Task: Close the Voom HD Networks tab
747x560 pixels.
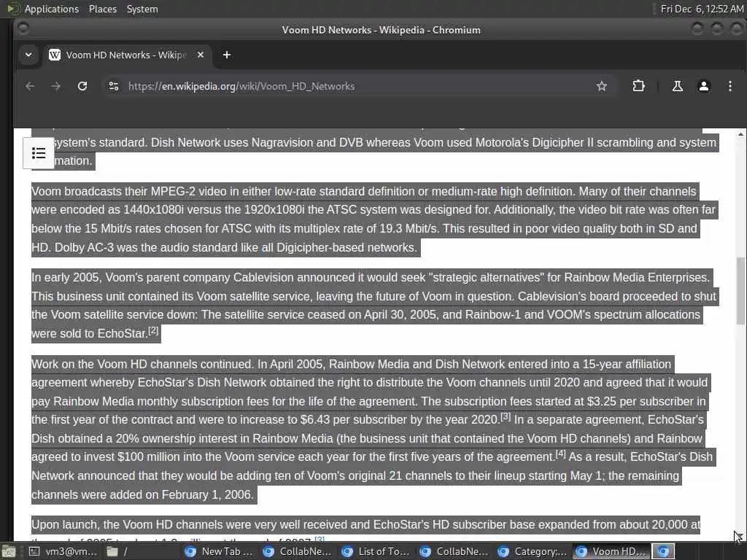Action: pos(201,55)
